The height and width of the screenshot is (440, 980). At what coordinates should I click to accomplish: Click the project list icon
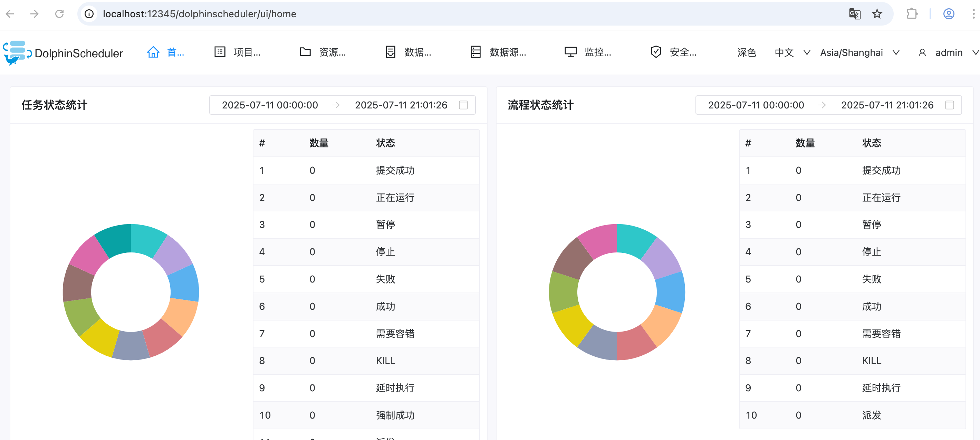point(220,52)
